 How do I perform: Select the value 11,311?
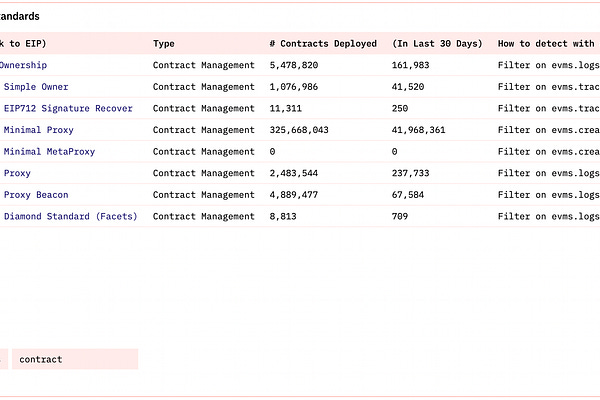285,108
